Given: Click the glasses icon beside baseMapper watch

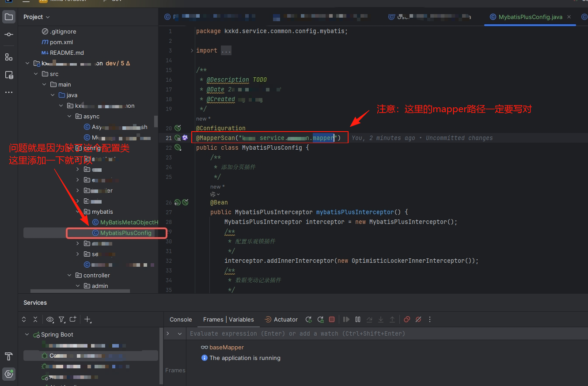Looking at the screenshot, I should click(204, 348).
